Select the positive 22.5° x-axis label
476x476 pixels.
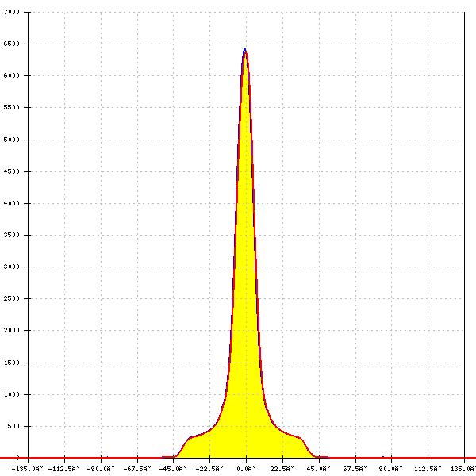click(x=282, y=469)
